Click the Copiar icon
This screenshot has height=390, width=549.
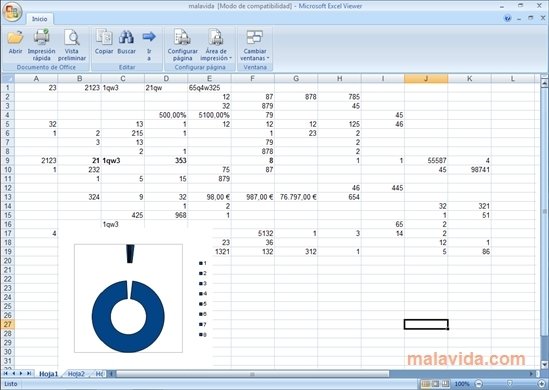(x=104, y=37)
